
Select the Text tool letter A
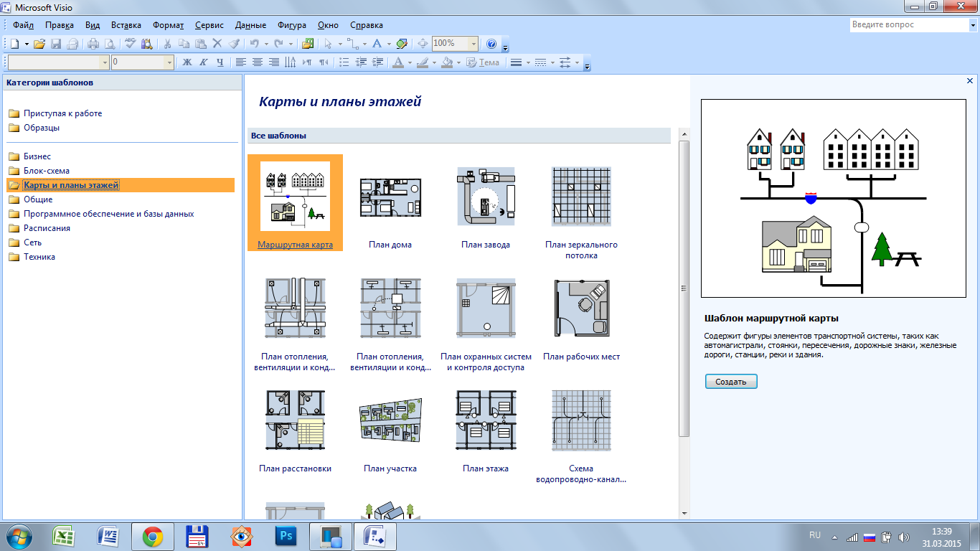click(377, 44)
